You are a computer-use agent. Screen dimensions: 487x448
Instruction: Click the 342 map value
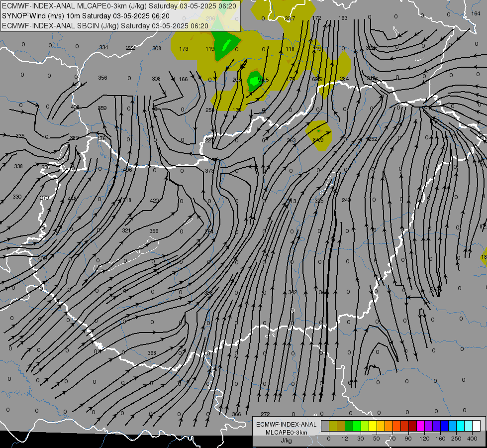click(292, 292)
